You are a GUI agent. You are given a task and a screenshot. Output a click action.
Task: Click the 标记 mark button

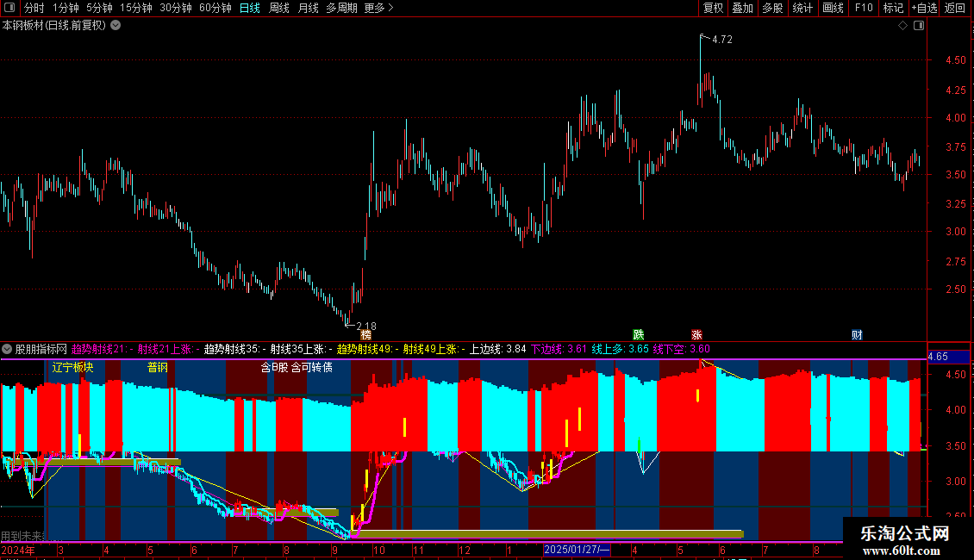point(893,8)
